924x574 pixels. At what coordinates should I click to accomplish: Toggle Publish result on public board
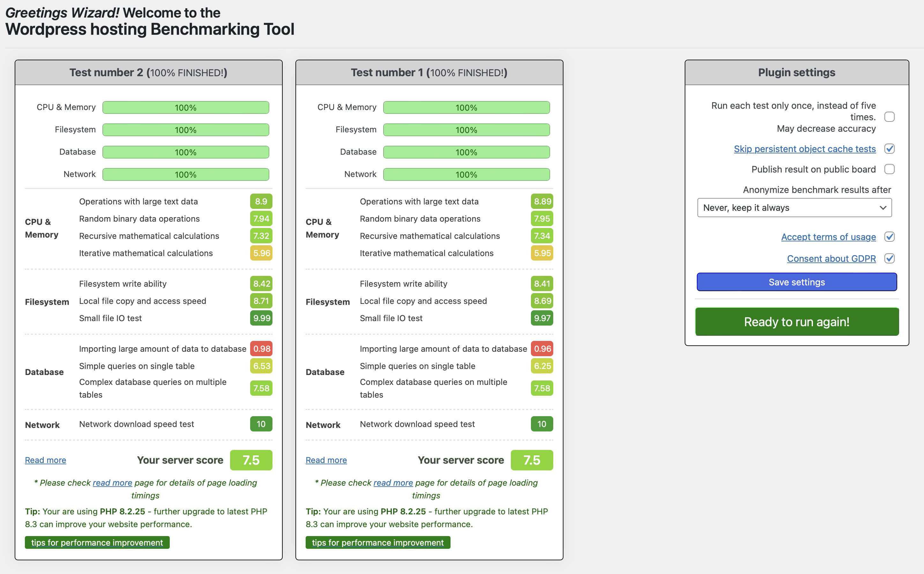[x=889, y=169]
